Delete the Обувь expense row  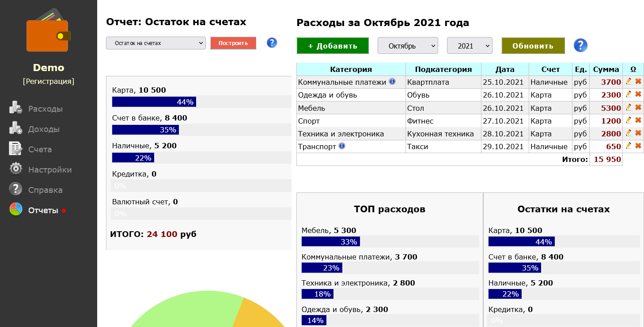[x=638, y=94]
